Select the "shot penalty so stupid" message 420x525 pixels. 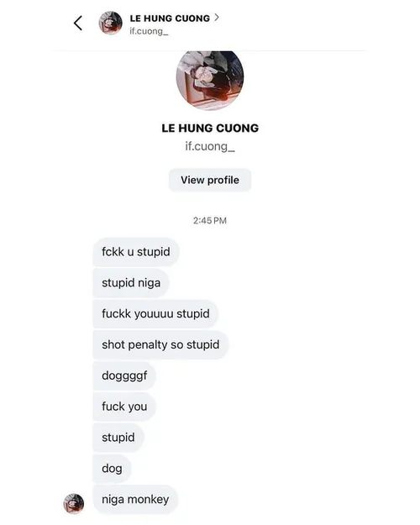160,345
